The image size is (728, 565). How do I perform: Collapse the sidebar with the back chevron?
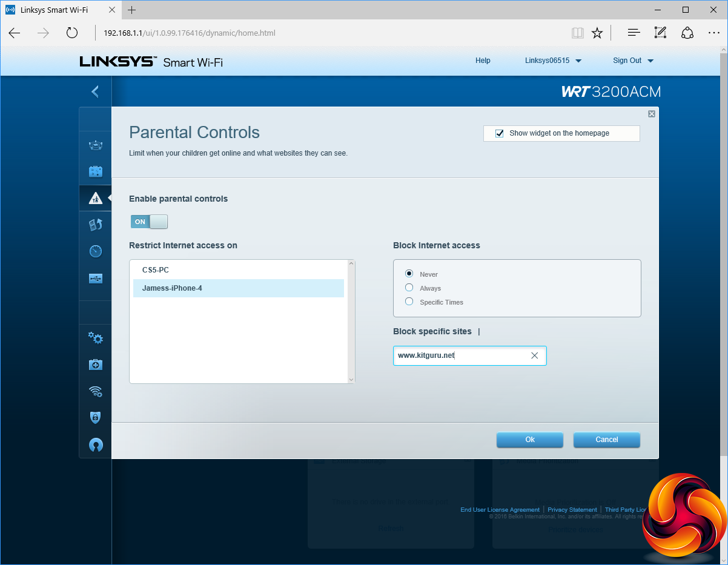pos(95,91)
